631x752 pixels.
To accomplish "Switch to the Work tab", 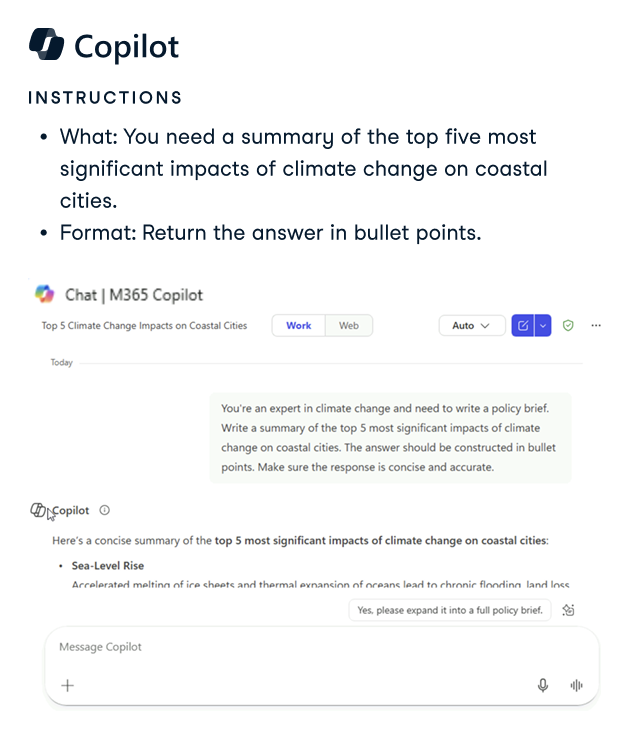I will point(298,326).
